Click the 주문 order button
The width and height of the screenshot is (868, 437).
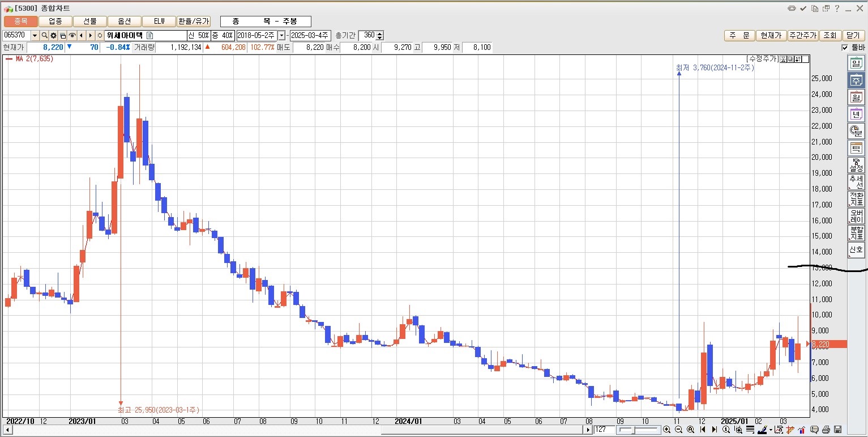739,35
